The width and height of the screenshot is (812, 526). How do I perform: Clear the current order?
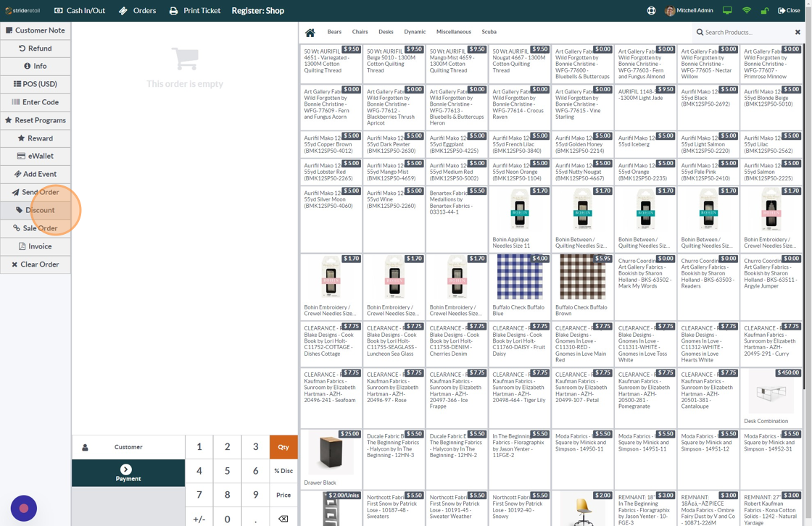pyautogui.click(x=36, y=264)
